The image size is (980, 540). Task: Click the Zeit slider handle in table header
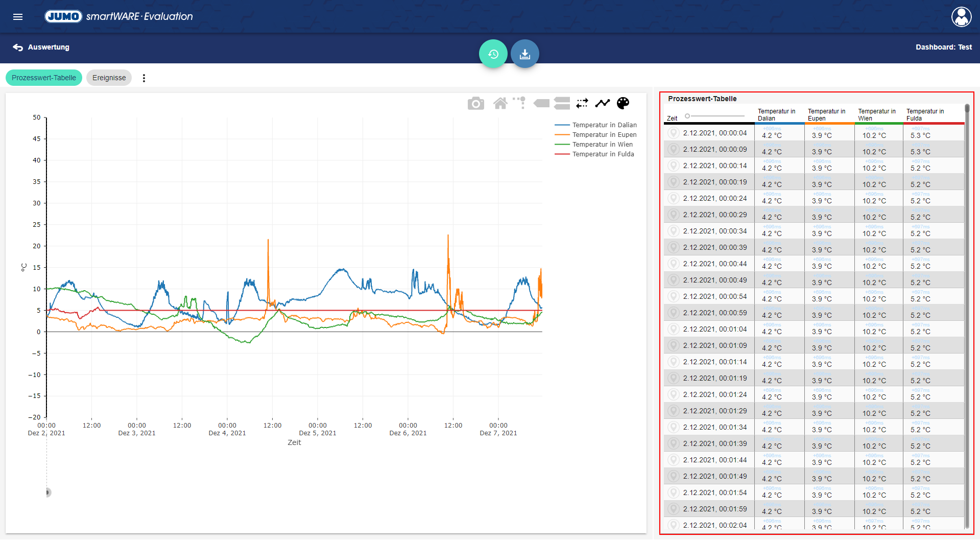coord(687,116)
